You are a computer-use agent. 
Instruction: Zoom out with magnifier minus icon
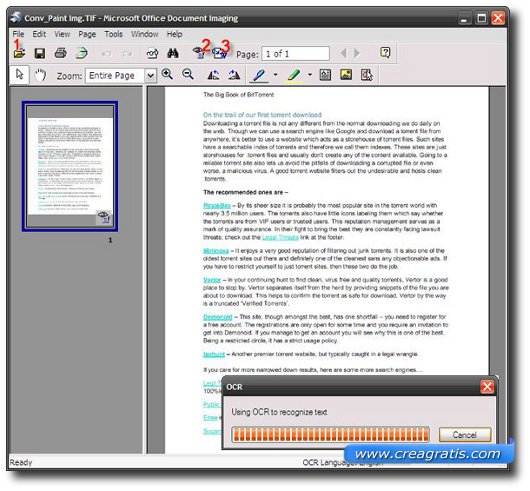pyautogui.click(x=188, y=74)
